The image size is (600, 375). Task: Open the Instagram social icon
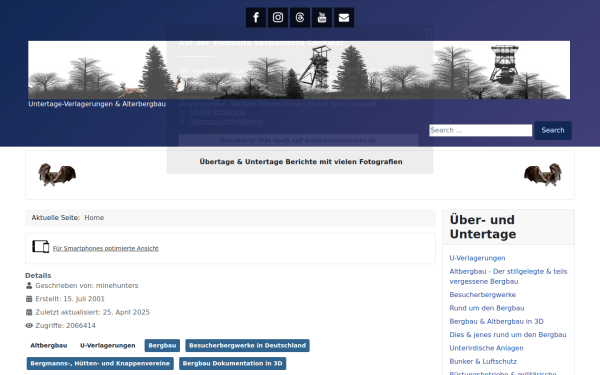point(278,18)
